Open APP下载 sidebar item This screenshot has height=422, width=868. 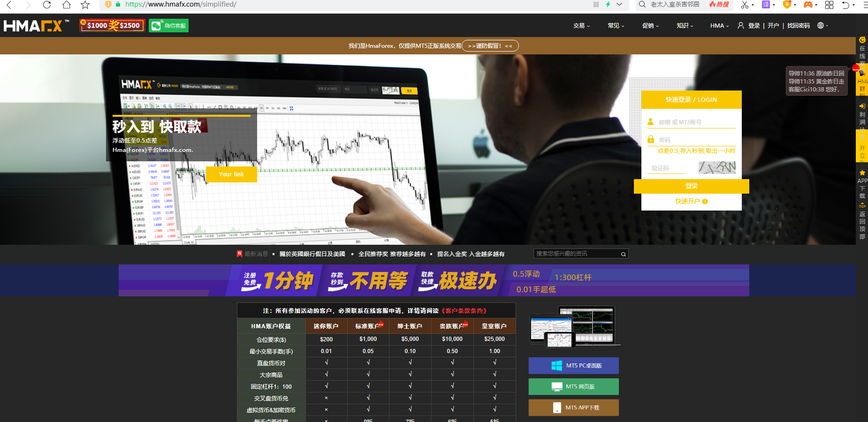862,184
